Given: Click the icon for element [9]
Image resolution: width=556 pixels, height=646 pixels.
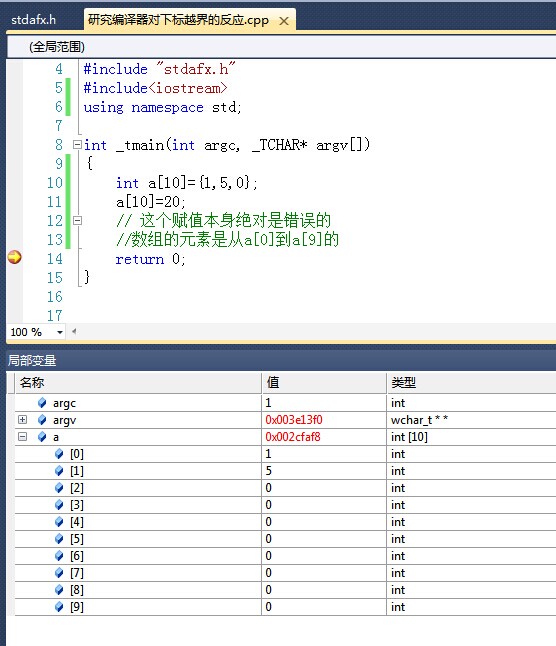Looking at the screenshot, I should pos(59,606).
